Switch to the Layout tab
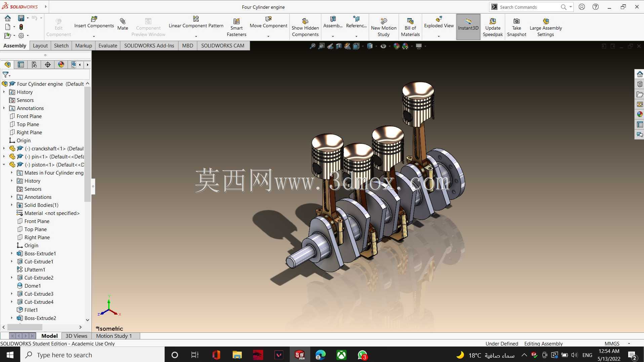Screen dimensions: 644x362 [x=40, y=46]
